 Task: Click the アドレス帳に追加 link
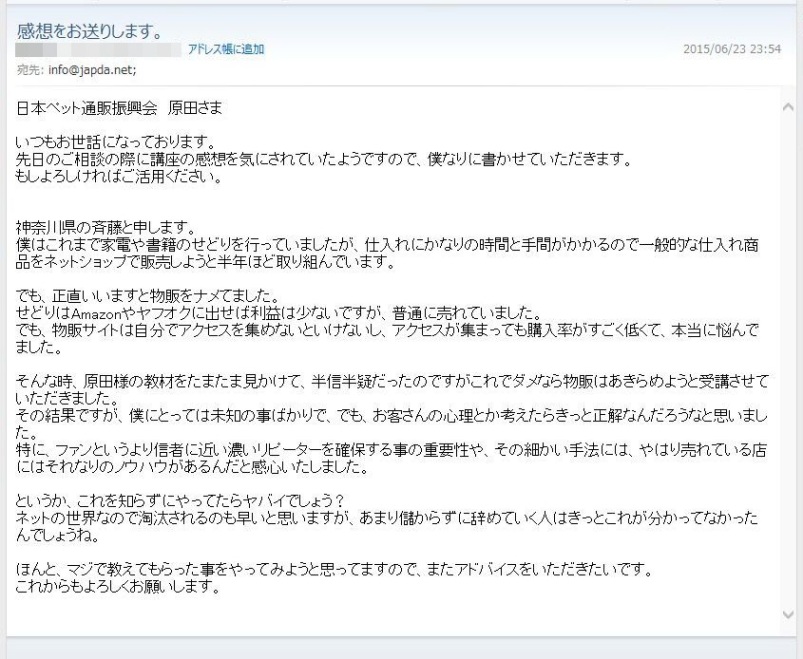click(x=226, y=49)
